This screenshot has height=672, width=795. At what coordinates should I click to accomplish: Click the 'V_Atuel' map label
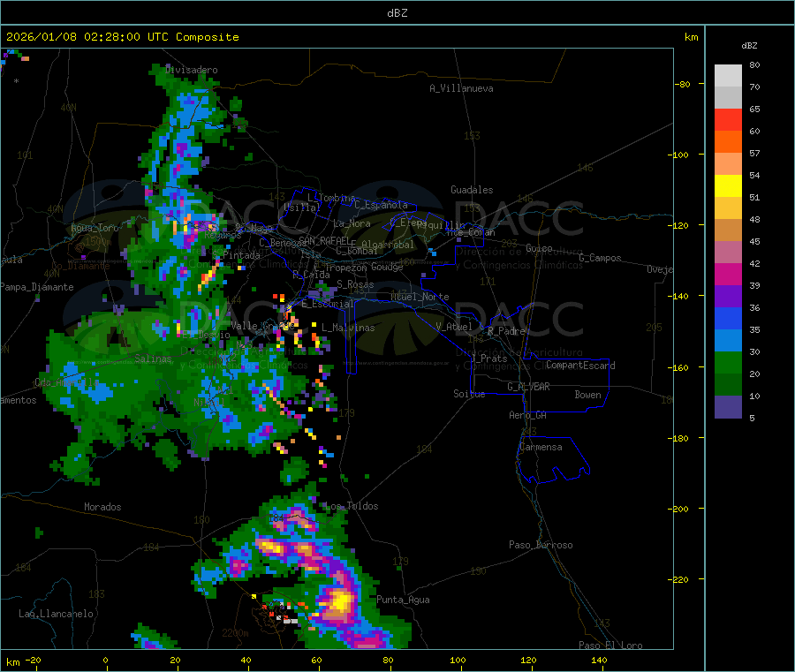(454, 327)
